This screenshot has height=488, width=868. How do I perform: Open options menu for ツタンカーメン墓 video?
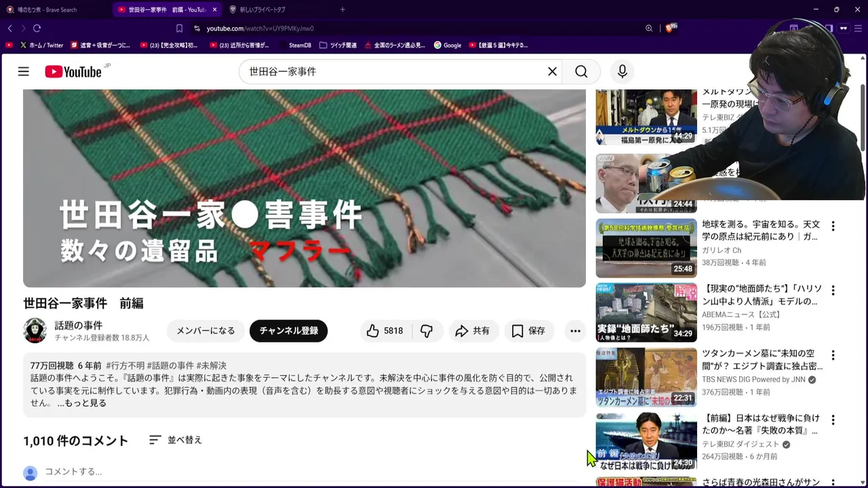pos(833,355)
